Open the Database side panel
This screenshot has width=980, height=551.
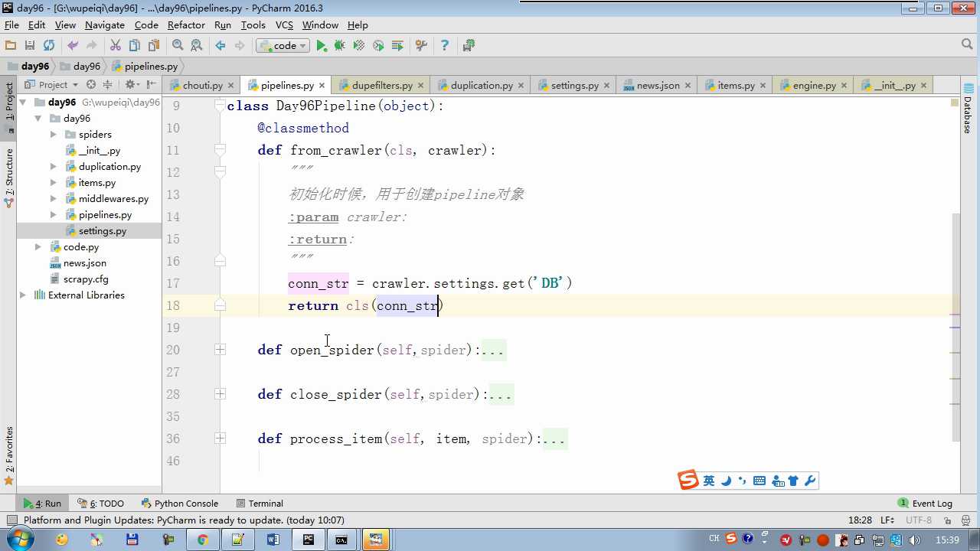tap(968, 109)
